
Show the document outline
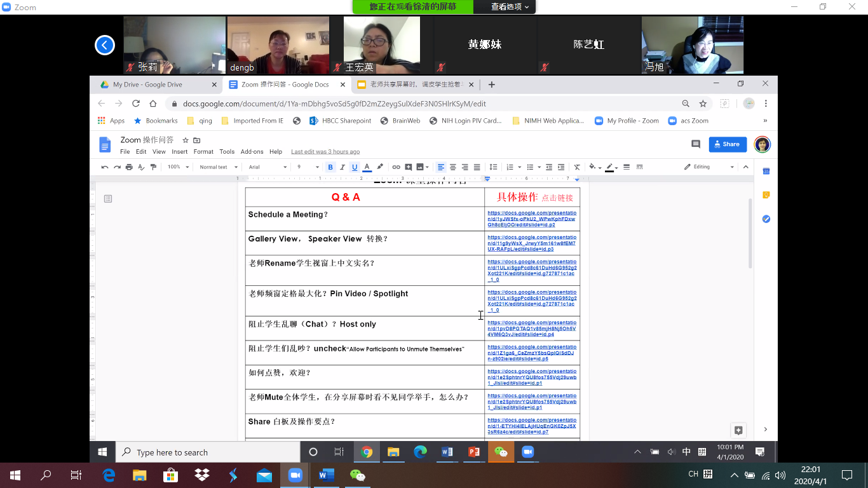[x=108, y=199]
